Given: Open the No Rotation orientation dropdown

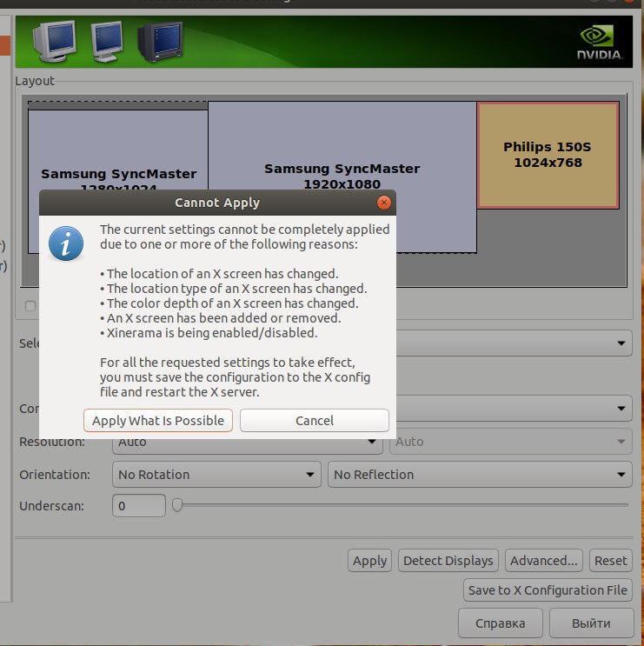Looking at the screenshot, I should [216, 474].
